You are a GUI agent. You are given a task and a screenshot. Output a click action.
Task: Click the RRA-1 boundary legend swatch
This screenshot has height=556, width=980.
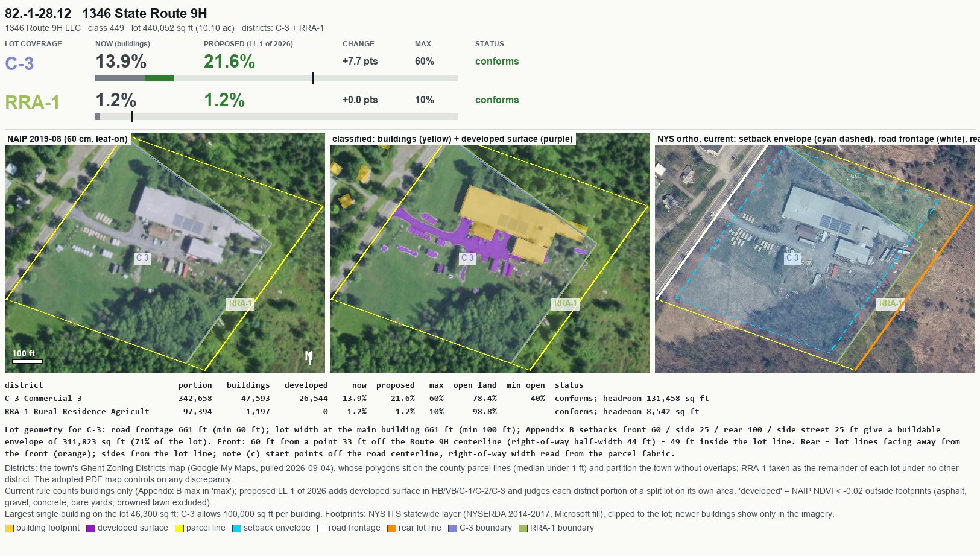523,528
